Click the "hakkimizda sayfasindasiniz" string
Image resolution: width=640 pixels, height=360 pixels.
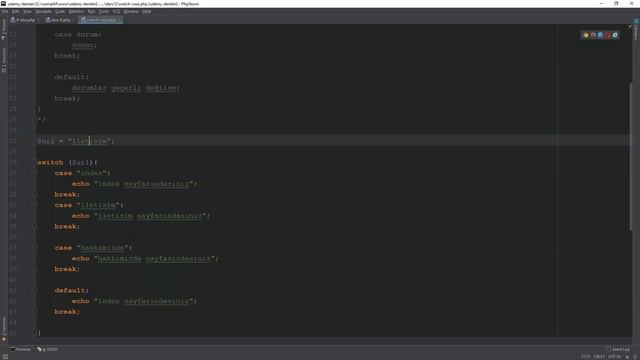point(156,258)
